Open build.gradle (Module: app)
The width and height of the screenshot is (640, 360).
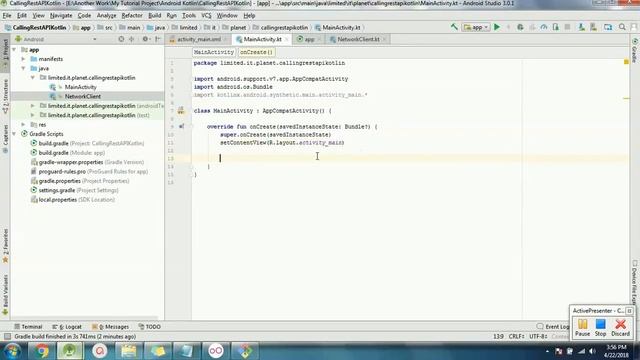tap(71, 153)
